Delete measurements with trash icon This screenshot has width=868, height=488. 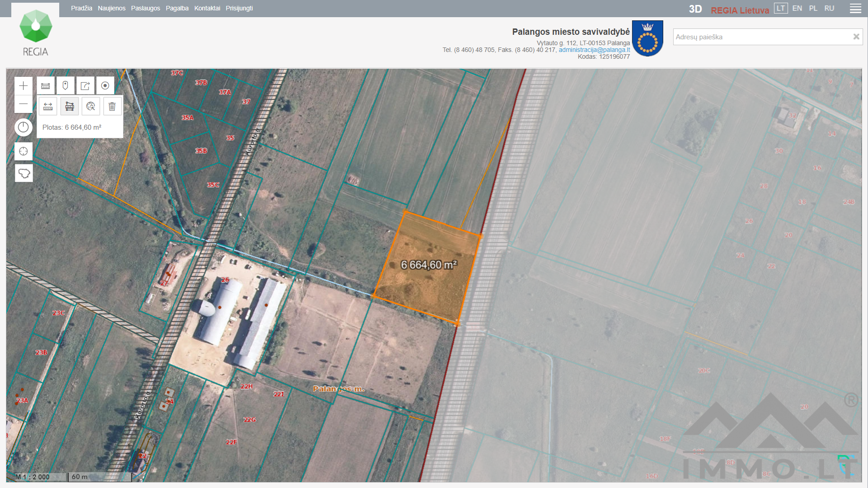[112, 107]
